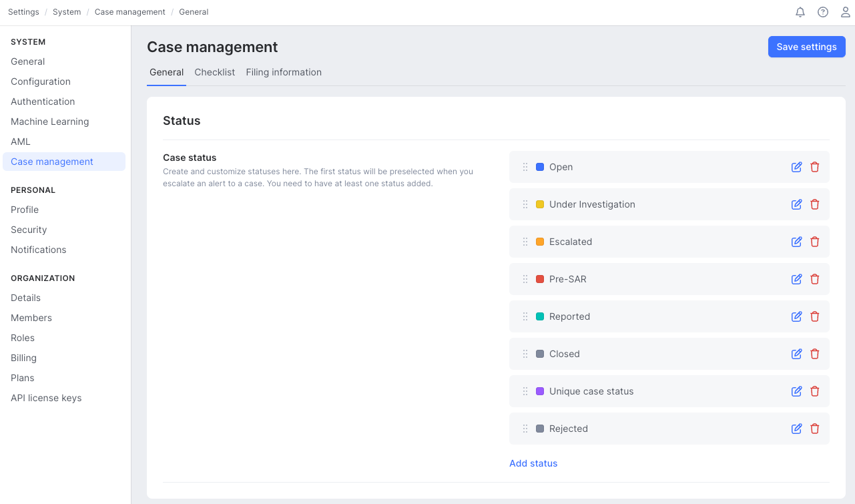Click the purple swatch of Unique case status
The height and width of the screenshot is (504, 855).
[x=540, y=391]
